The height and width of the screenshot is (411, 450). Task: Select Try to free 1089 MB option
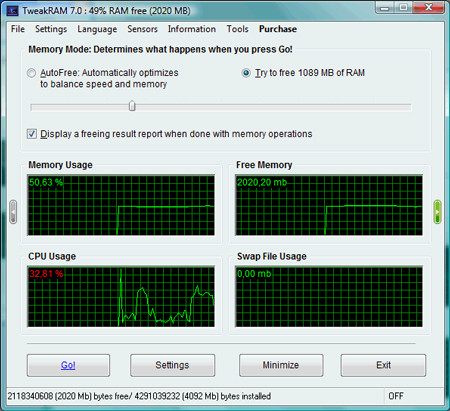(246, 73)
